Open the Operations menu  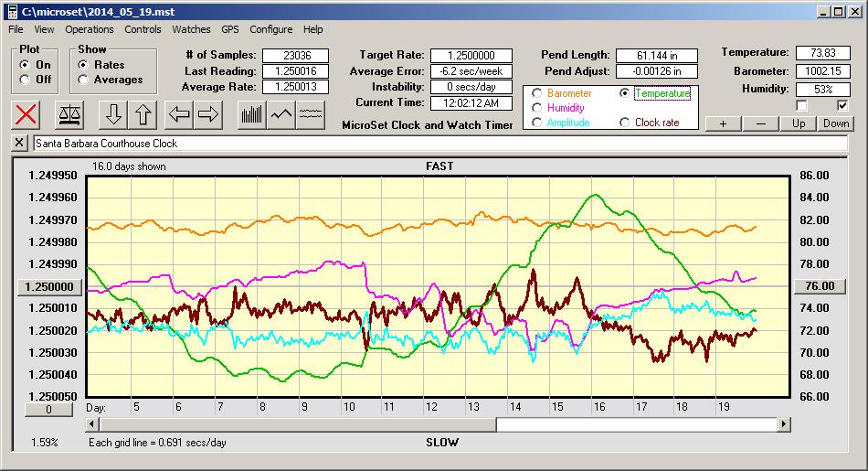point(89,29)
